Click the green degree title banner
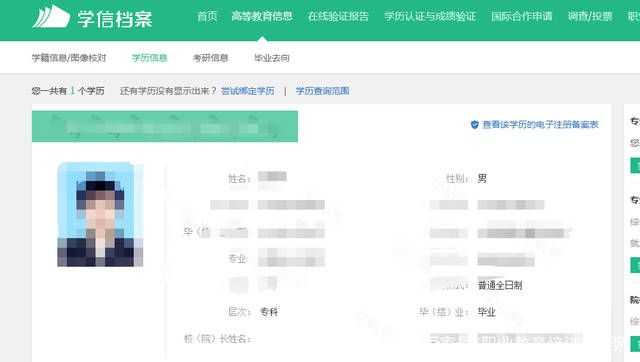Image resolution: width=640 pixels, height=362 pixels. click(x=165, y=127)
